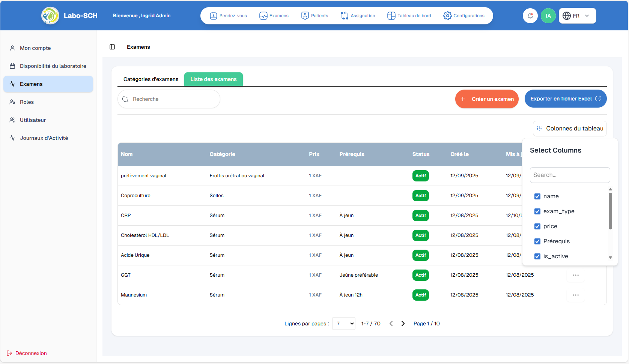
Task: Click the Labo-SCH logo
Action: [x=50, y=16]
